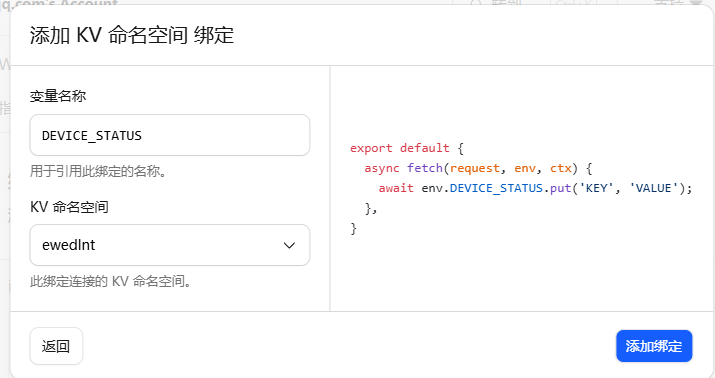Click the export default code line
The width and height of the screenshot is (715, 378).
point(407,148)
